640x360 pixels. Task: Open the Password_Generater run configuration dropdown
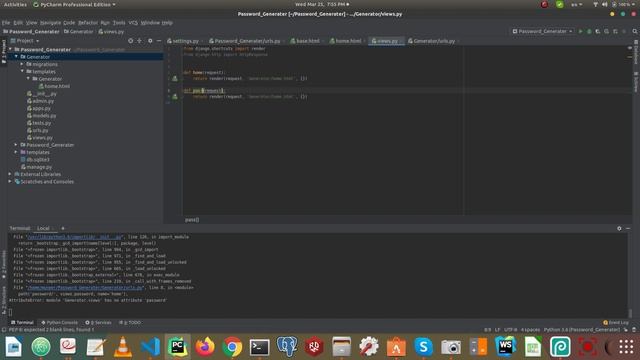(542, 31)
